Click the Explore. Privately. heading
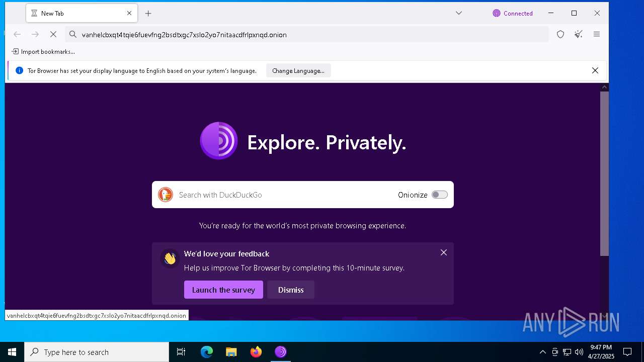 (327, 143)
